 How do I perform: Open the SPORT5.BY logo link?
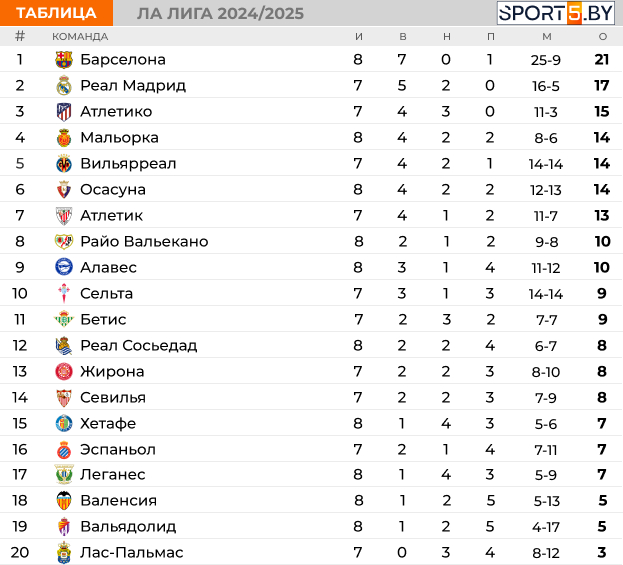click(x=555, y=13)
